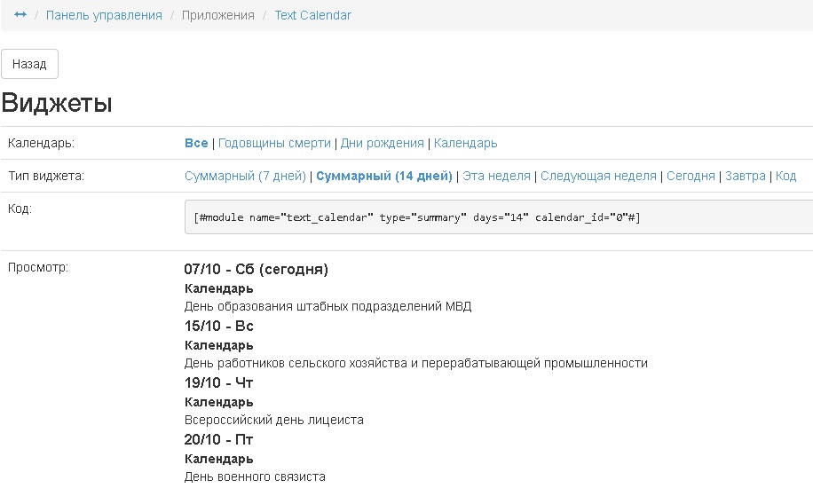Open the Панель управления breadcrumb link

coord(104,15)
